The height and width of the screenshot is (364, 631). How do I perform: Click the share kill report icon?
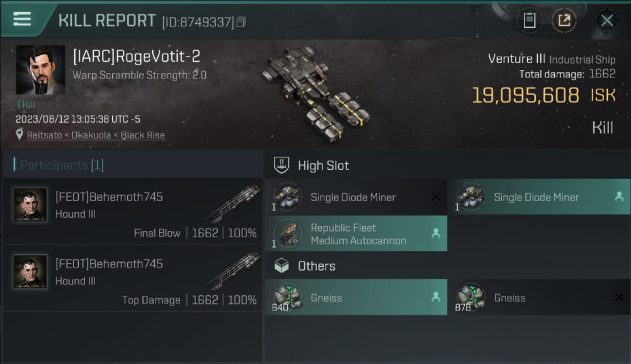pos(564,20)
